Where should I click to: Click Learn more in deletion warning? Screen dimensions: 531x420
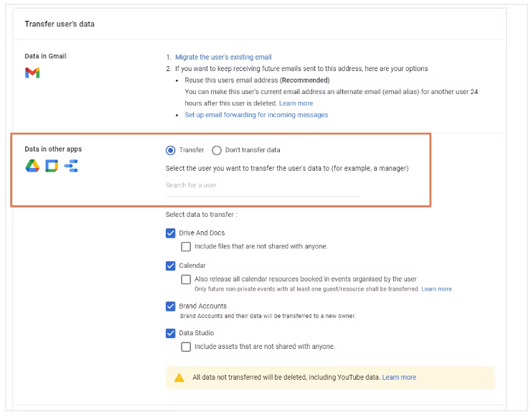[x=399, y=377]
